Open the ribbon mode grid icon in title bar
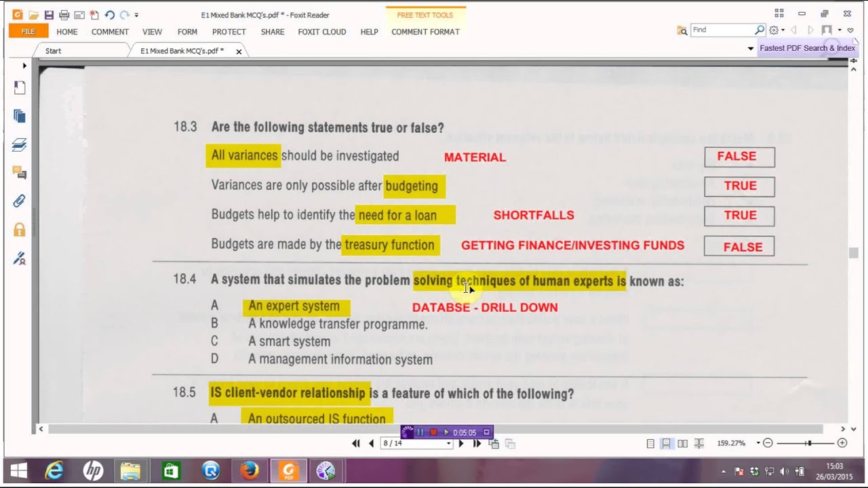Image resolution: width=868 pixels, height=488 pixels. pyautogui.click(x=779, y=13)
